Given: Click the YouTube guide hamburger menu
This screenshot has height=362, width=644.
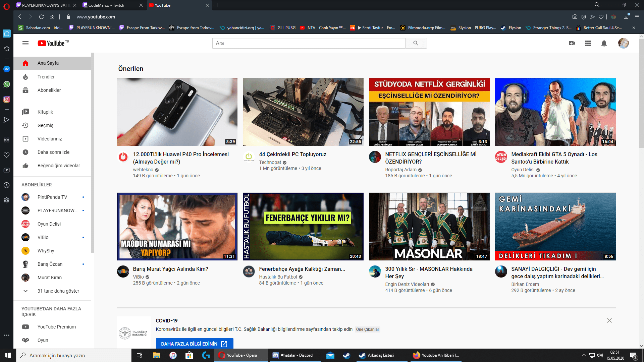Looking at the screenshot, I should point(25,43).
